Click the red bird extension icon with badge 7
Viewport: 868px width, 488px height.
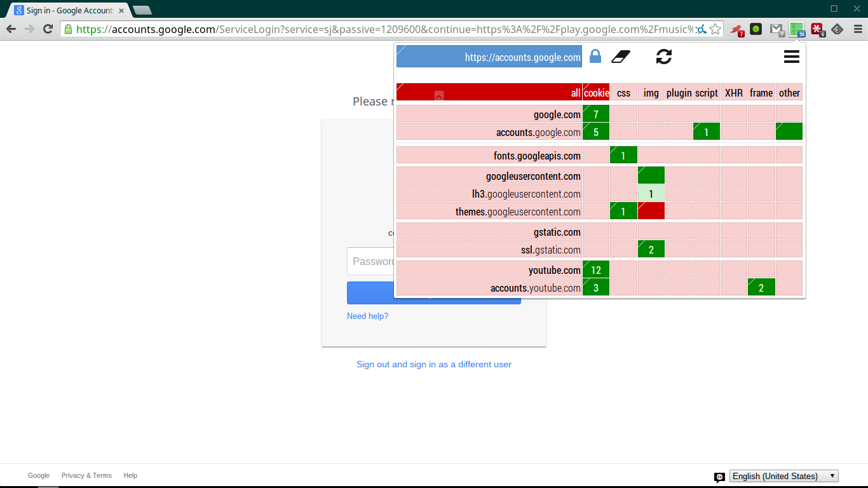click(x=737, y=29)
